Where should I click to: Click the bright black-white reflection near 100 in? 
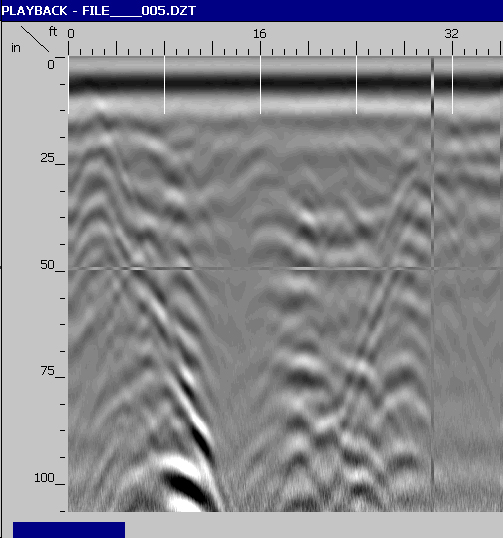pyautogui.click(x=188, y=484)
